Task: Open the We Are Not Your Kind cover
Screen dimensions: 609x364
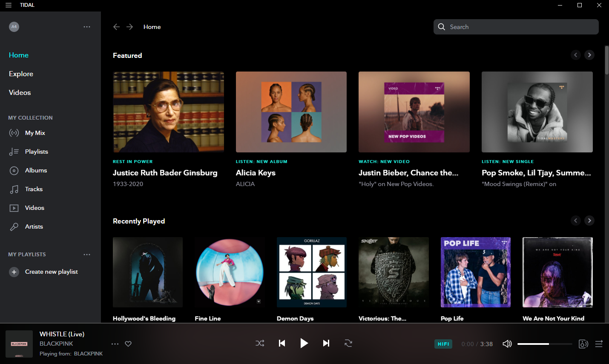Action: [557, 272]
